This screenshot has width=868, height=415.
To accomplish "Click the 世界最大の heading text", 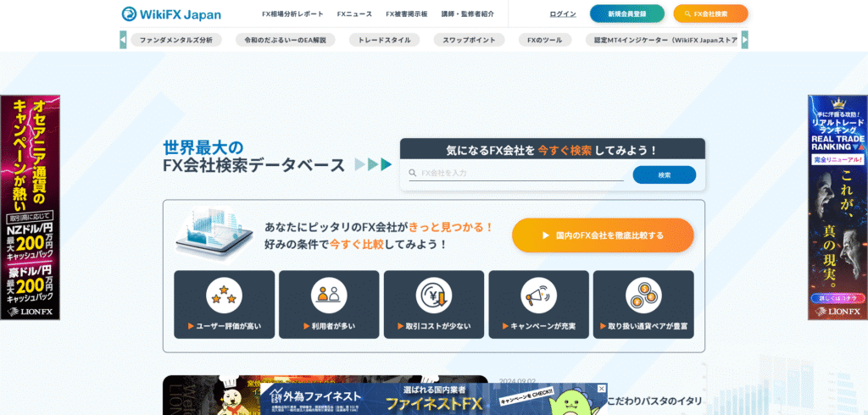I will click(x=203, y=147).
